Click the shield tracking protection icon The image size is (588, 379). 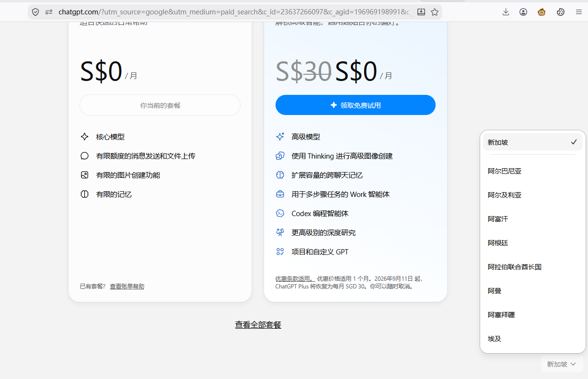click(35, 12)
